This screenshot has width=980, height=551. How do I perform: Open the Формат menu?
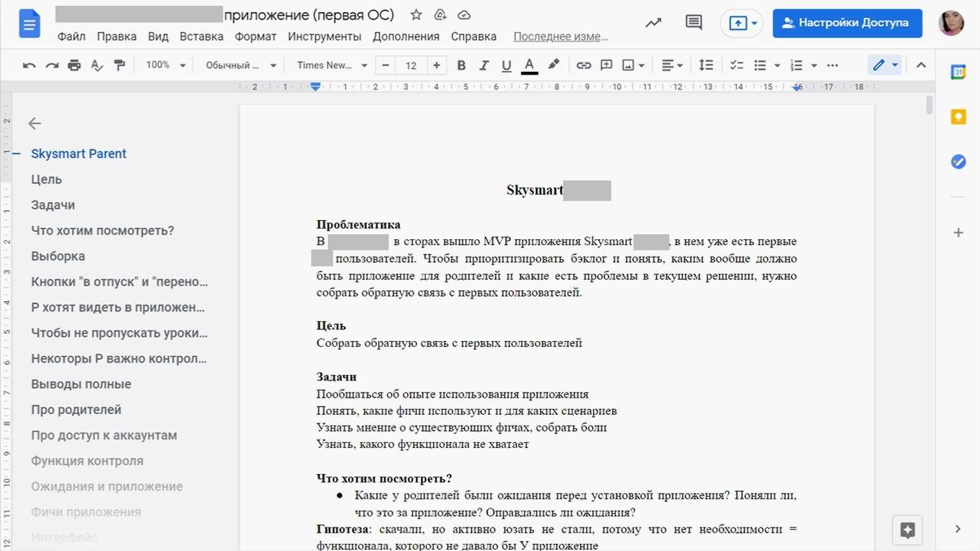pyautogui.click(x=255, y=36)
